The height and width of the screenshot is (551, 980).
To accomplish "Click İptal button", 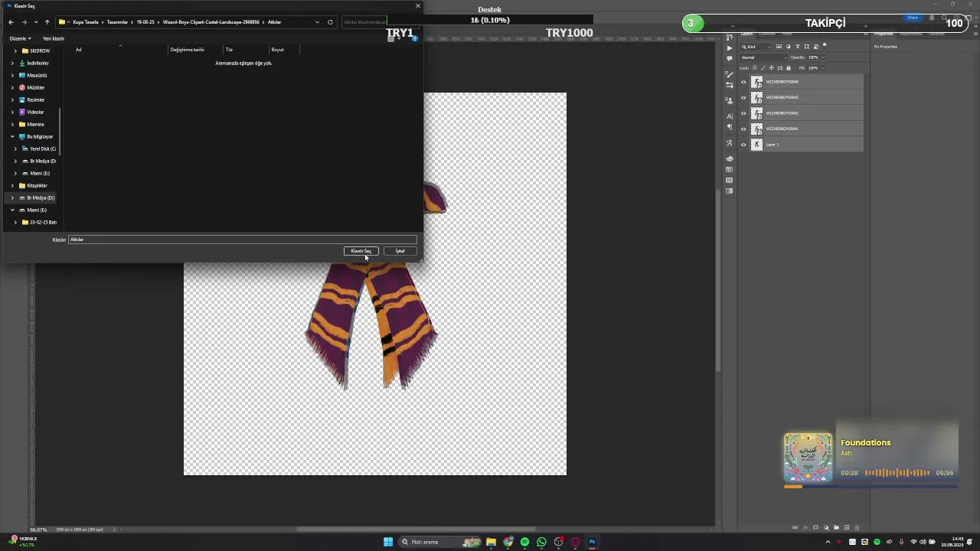I will coord(400,251).
